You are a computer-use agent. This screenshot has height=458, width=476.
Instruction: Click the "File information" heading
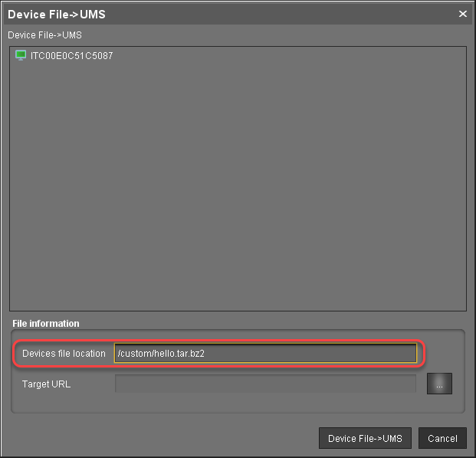click(46, 324)
